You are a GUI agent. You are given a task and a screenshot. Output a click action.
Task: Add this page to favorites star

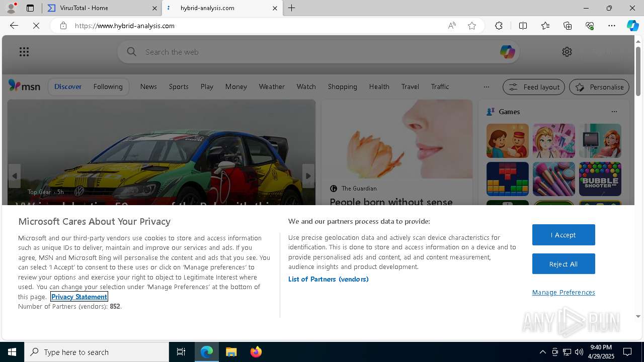click(x=472, y=26)
